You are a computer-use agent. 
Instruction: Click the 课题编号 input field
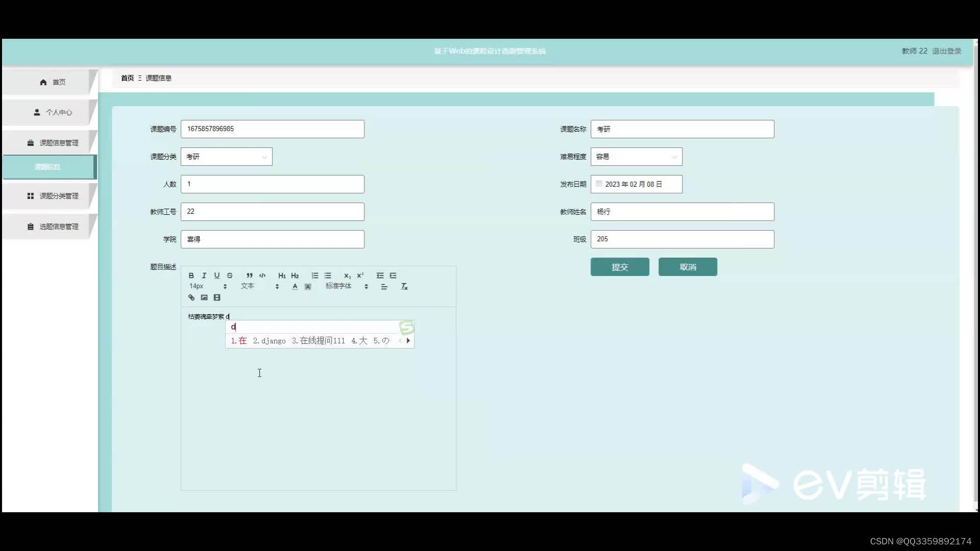[x=273, y=129]
